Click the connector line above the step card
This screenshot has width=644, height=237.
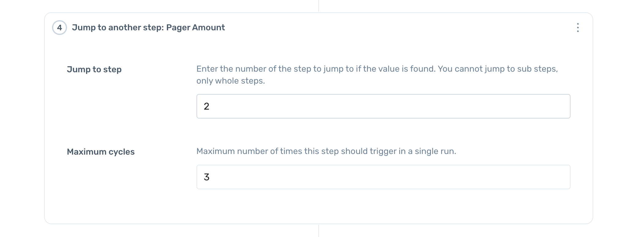(319, 6)
